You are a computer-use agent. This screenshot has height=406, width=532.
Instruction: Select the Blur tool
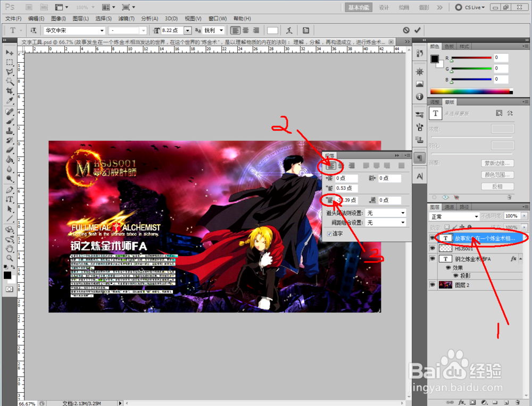point(10,169)
